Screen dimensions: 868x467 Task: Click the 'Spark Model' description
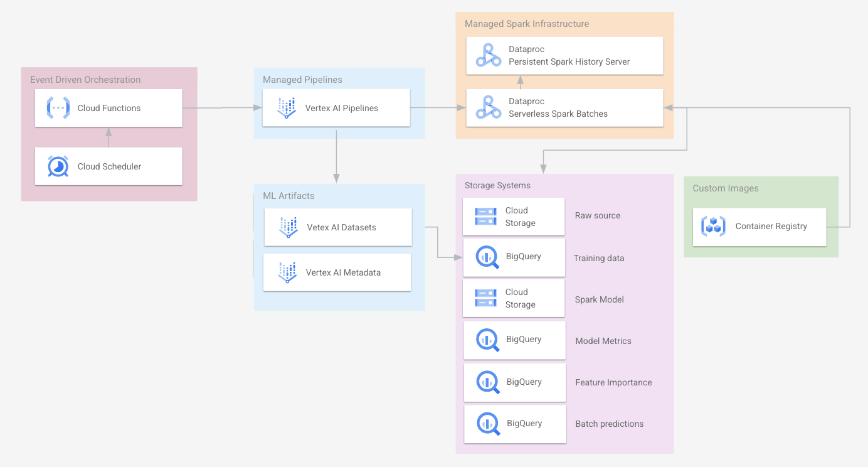pos(600,299)
